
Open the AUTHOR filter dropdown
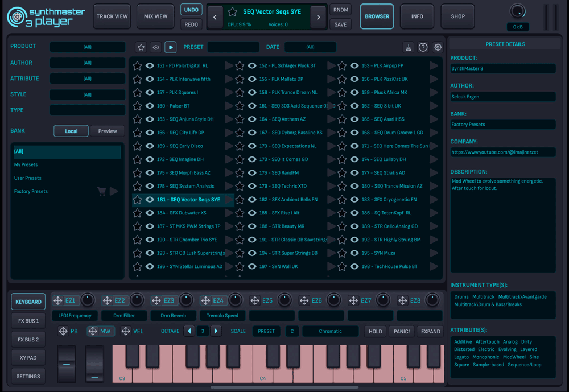point(88,63)
